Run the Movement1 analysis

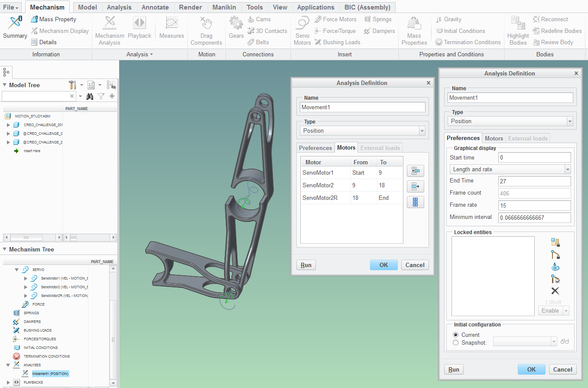454,369
